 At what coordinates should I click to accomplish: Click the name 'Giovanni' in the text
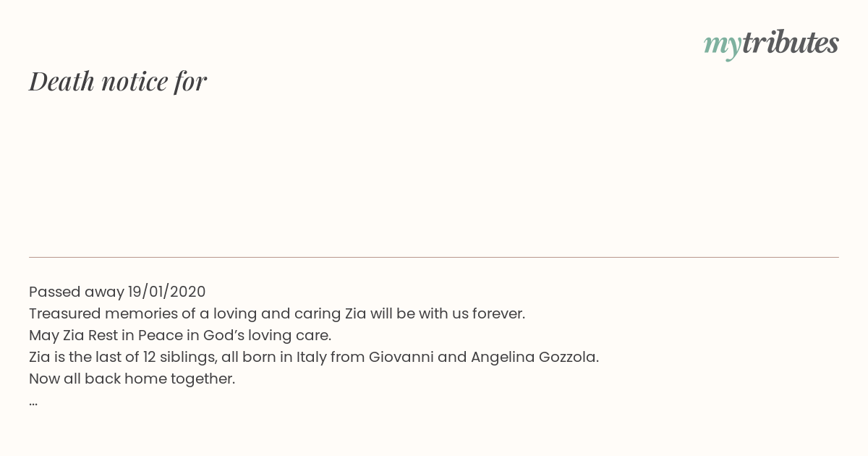click(x=401, y=357)
